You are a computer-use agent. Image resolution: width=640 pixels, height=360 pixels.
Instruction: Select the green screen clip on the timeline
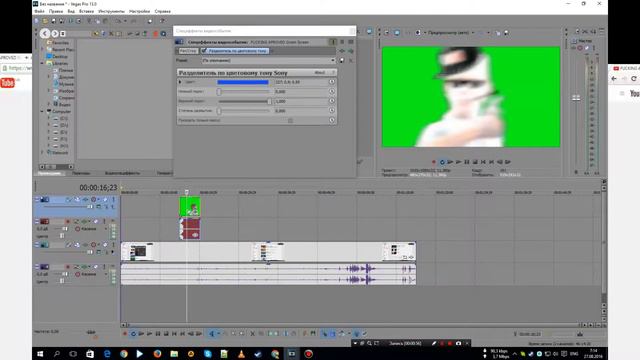pyautogui.click(x=190, y=207)
